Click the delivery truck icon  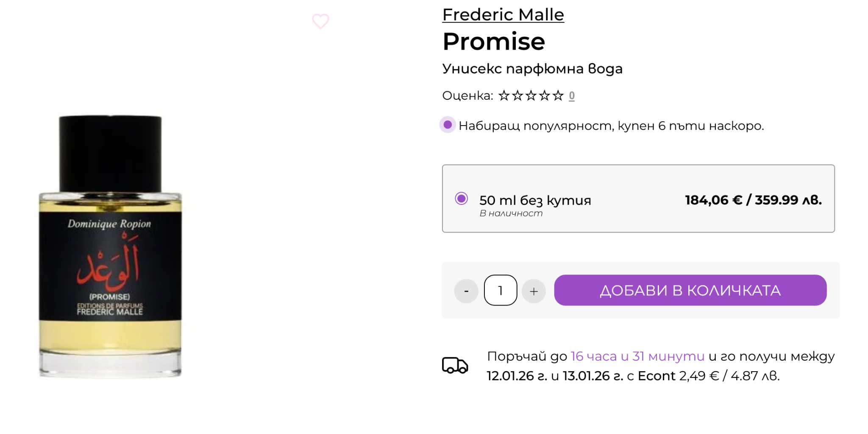pos(455,365)
